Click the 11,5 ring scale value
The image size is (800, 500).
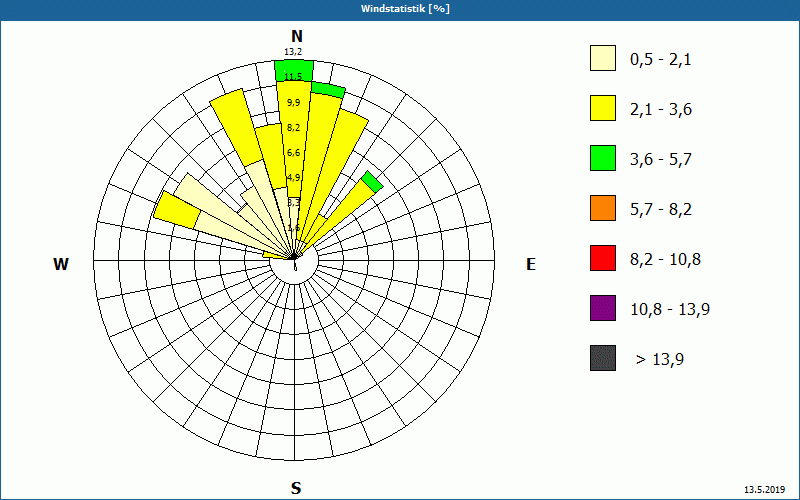click(x=293, y=77)
